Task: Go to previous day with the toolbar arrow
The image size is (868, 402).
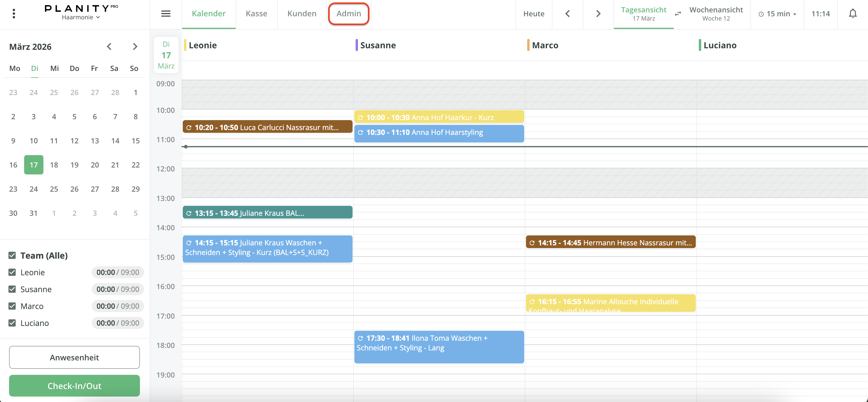Action: (567, 14)
